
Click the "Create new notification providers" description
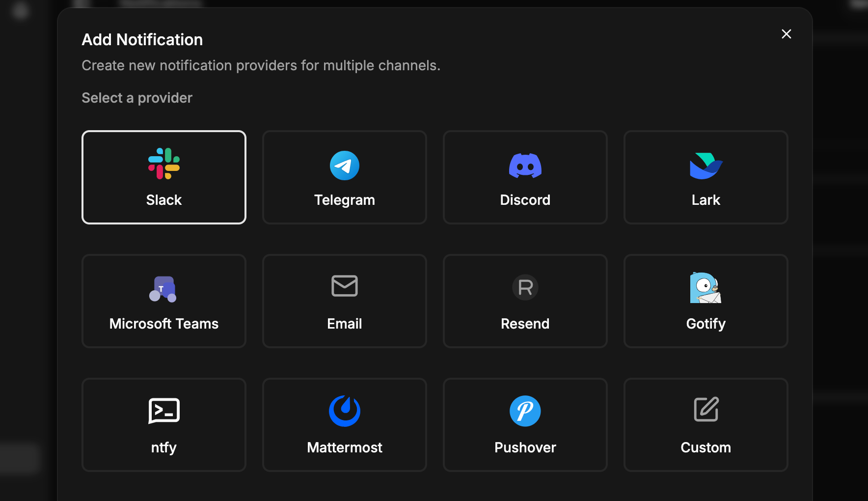tap(261, 65)
